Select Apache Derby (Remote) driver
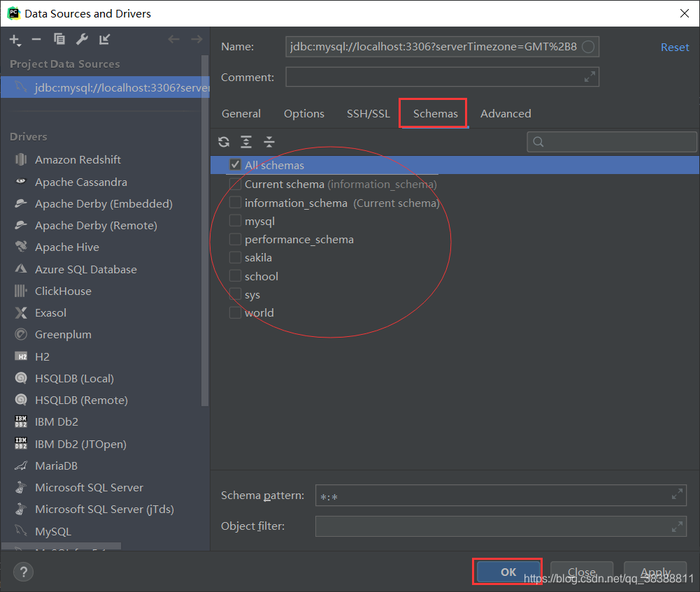This screenshot has width=700, height=592. [96, 226]
